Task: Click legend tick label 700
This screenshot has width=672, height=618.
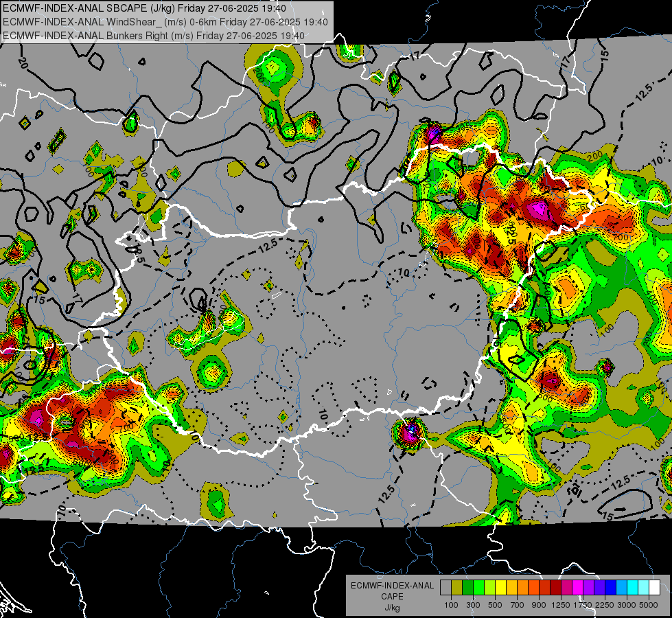Action: click(x=518, y=605)
